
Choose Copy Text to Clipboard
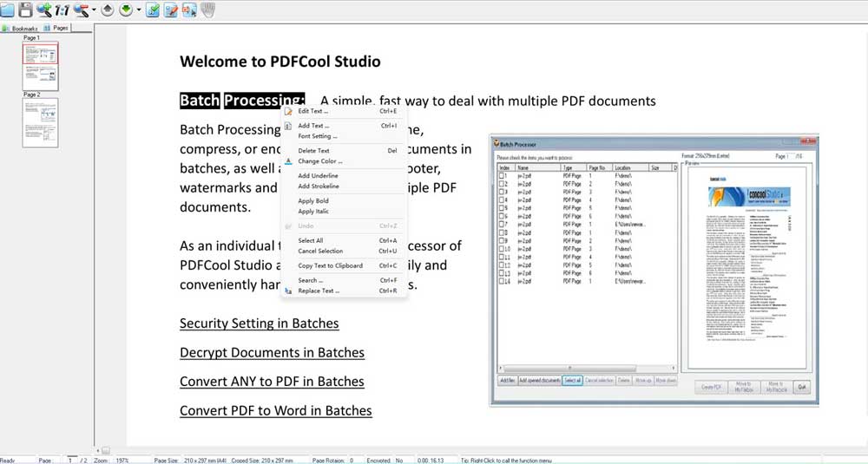point(343,265)
